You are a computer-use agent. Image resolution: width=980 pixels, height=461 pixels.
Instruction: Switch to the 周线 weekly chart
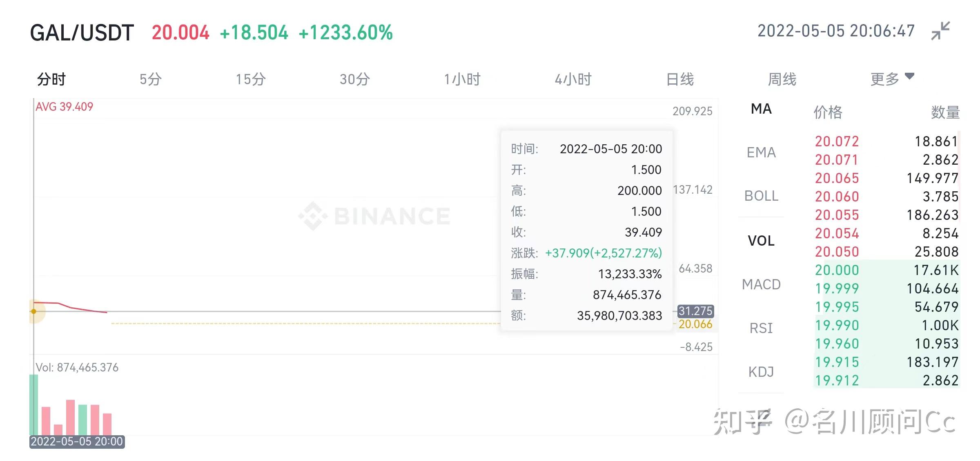782,79
